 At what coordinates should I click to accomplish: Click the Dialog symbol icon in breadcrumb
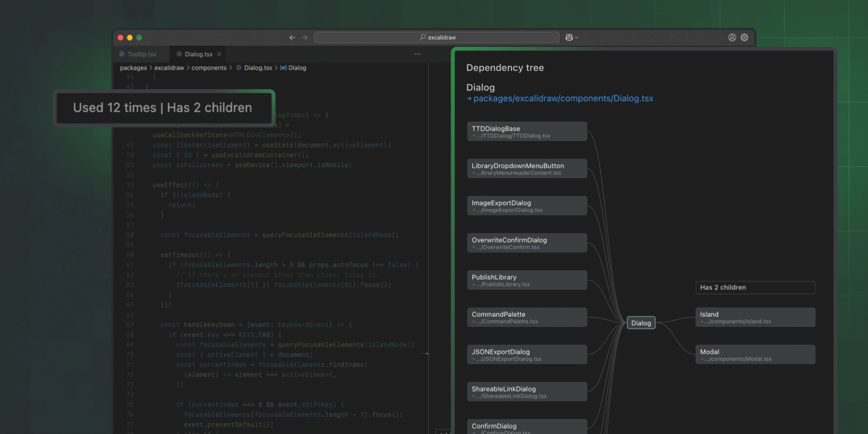284,68
